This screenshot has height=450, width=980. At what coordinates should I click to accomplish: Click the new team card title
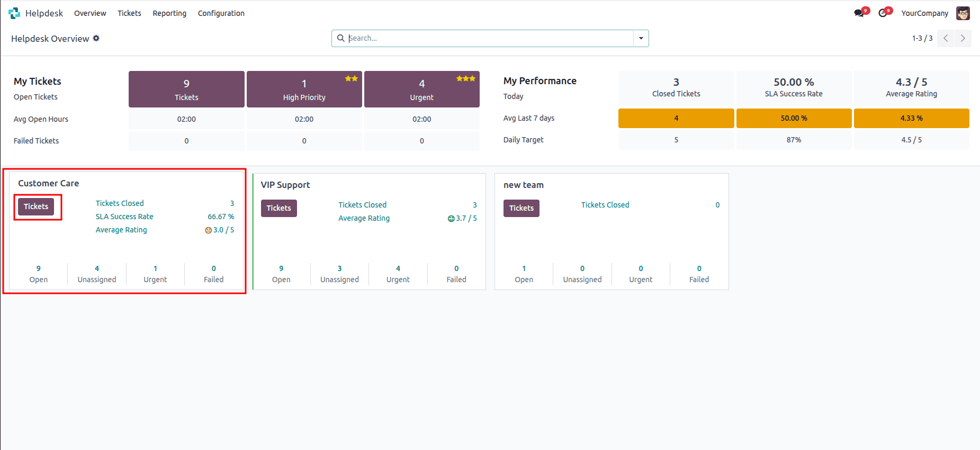tap(524, 185)
